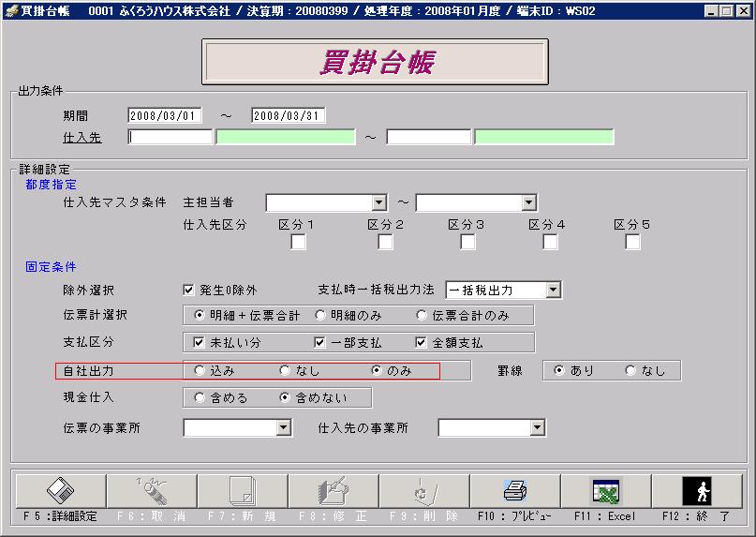This screenshot has height=537, width=756.
Task: Select あり for 罫線
Action: coord(559,370)
